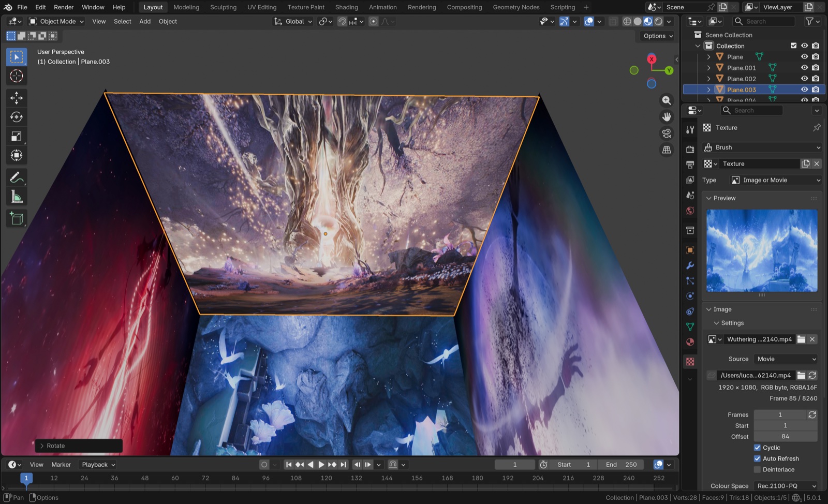
Task: Select the Transform tool
Action: pos(17,155)
